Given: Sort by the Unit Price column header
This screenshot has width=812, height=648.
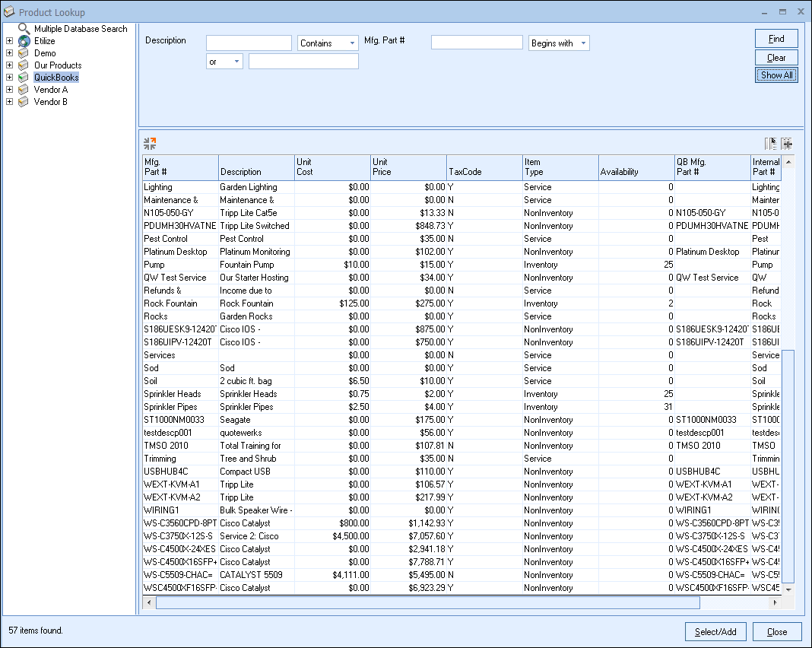Looking at the screenshot, I should coord(408,167).
